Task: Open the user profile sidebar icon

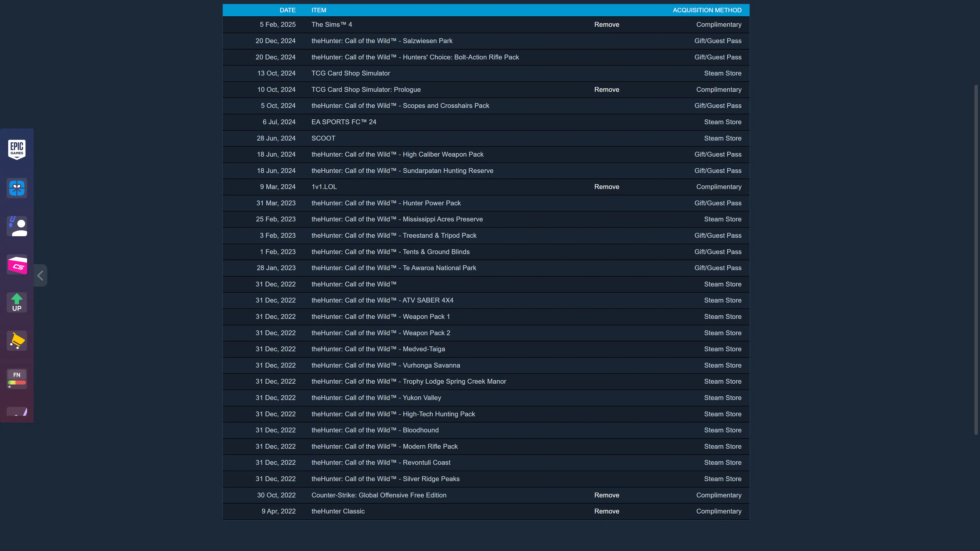Action: [17, 226]
